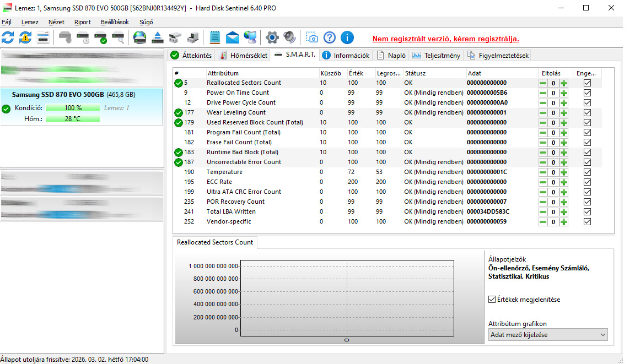Take screenshot with camera icon
635x364 pixels.
[x=312, y=37]
